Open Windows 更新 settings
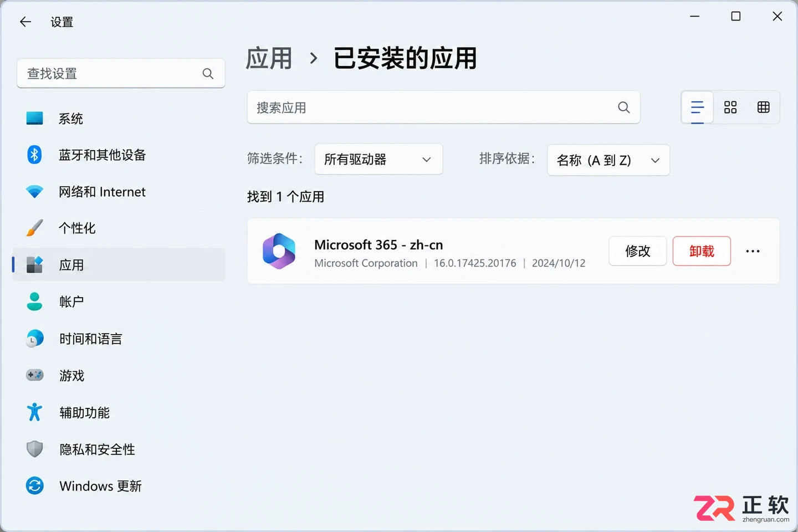The height and width of the screenshot is (532, 798). pyautogui.click(x=119, y=486)
